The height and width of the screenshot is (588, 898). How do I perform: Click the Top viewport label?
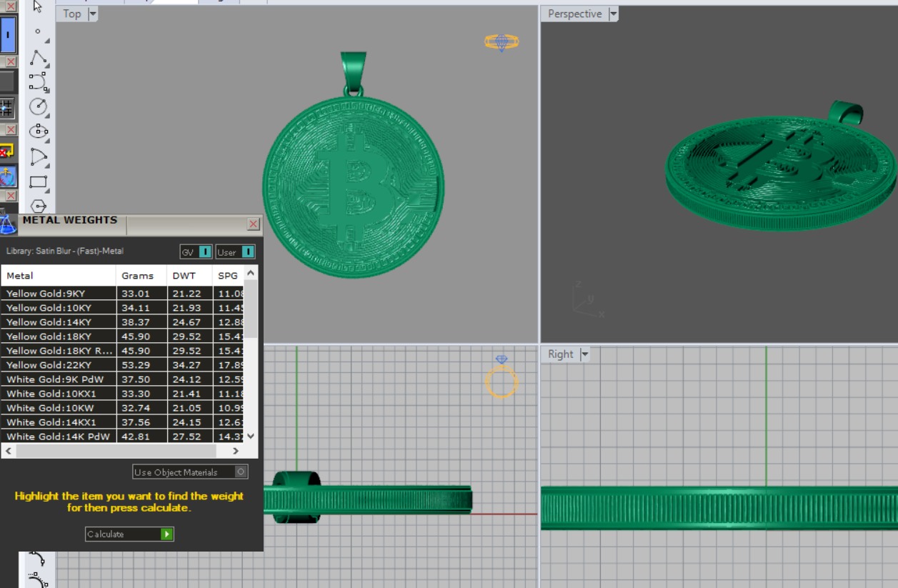tap(72, 14)
